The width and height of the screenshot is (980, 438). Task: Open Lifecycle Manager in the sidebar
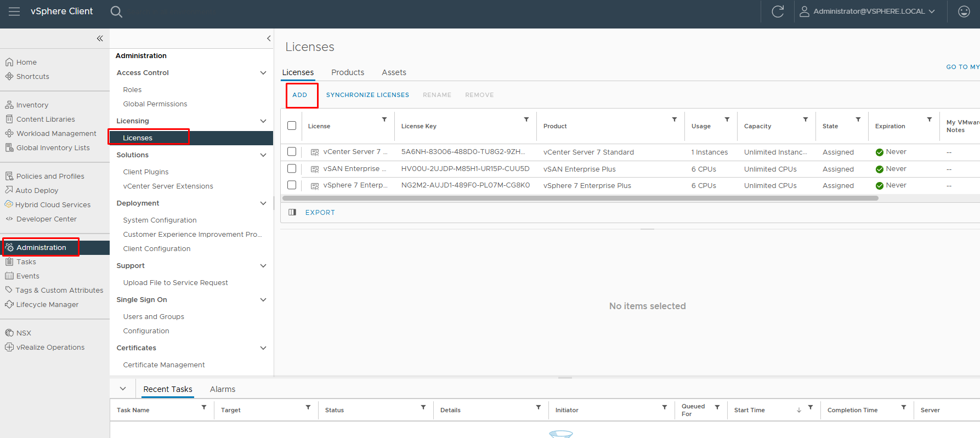pyautogui.click(x=47, y=305)
